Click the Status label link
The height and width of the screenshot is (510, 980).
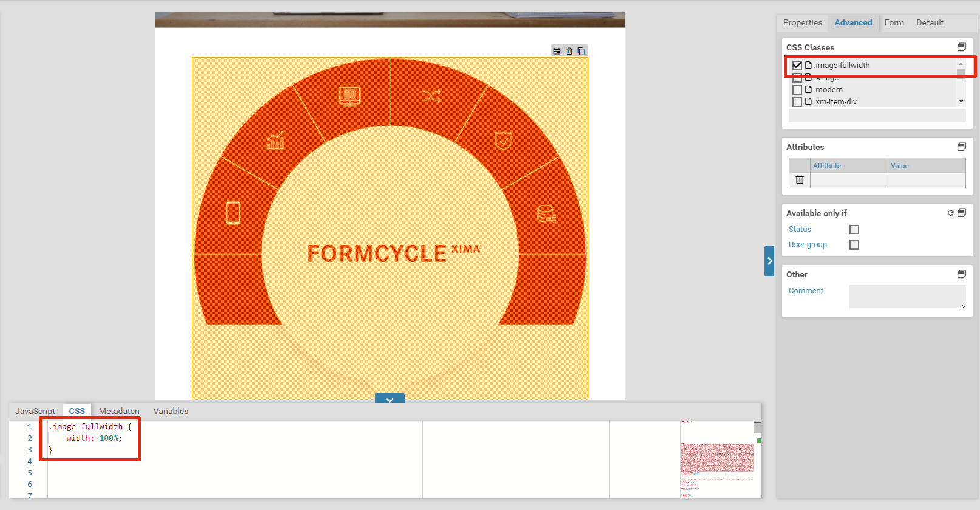click(x=800, y=229)
